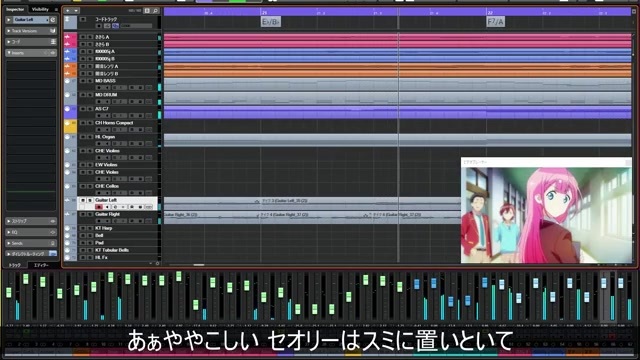Image resolution: width=640 pixels, height=360 pixels.
Task: Click the video player anime thumbnail
Action: tap(546, 215)
